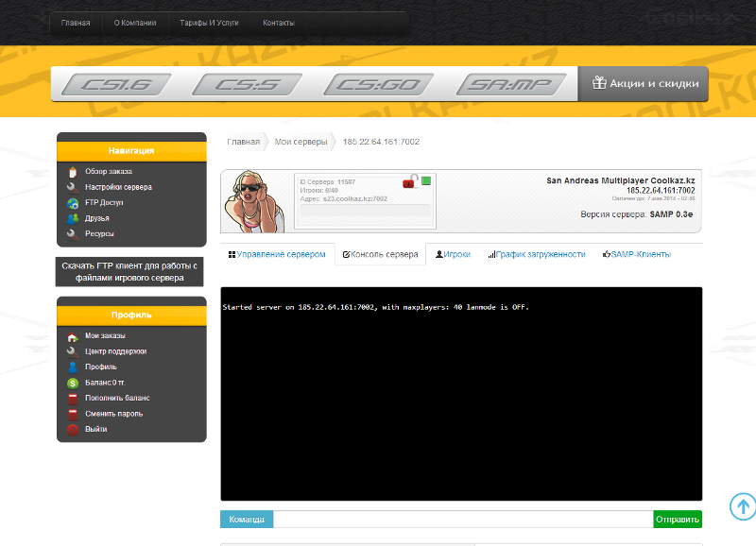The image size is (756, 546).
Task: Click the red icon beside Пополнить баланс
Action: (73, 399)
